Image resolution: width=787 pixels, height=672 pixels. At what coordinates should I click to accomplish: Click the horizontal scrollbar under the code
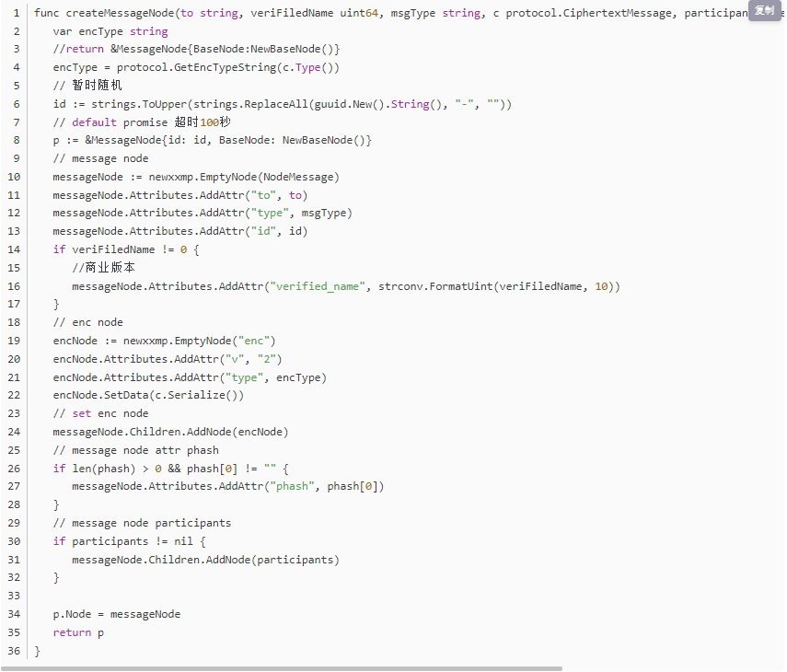[x=282, y=668]
